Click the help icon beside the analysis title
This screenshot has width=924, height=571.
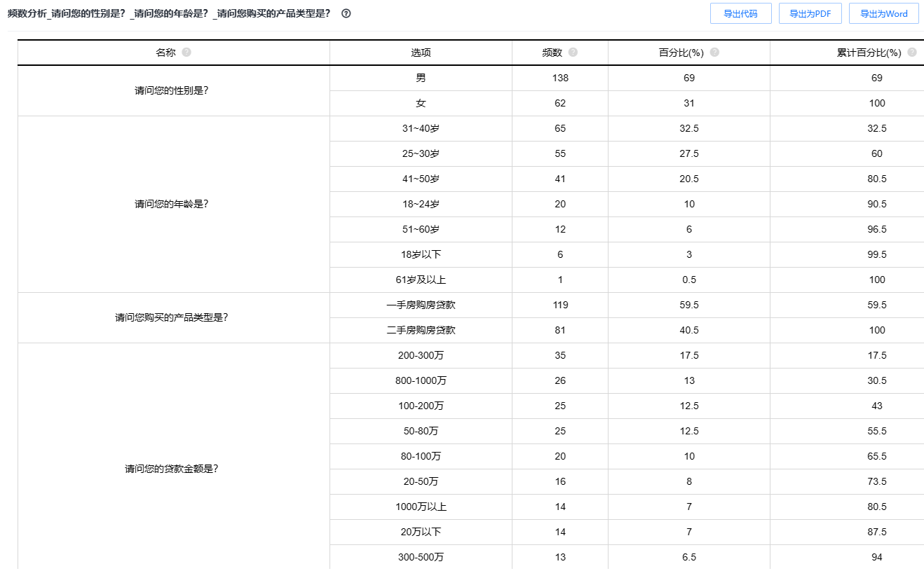pos(346,13)
